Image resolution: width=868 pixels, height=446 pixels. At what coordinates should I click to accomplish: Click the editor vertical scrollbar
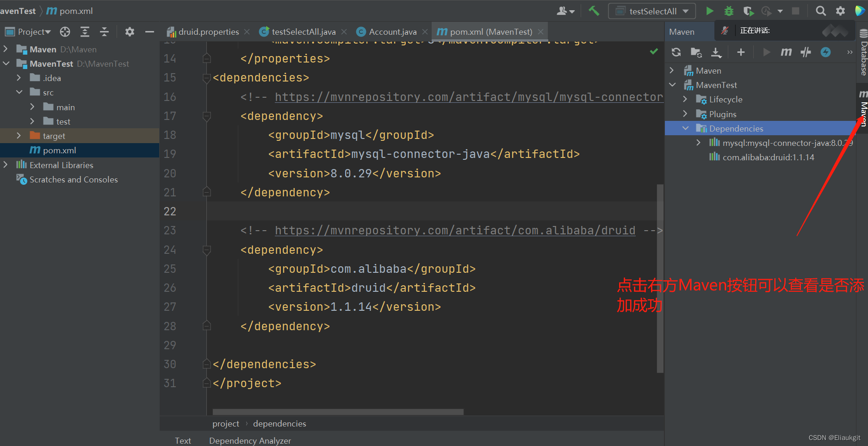[660, 278]
